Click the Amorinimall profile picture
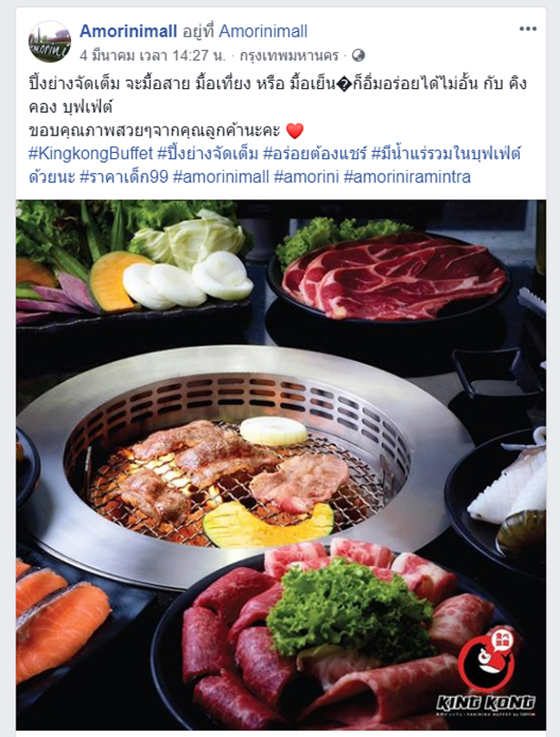Viewport: 560px width, 737px height. pyautogui.click(x=49, y=41)
